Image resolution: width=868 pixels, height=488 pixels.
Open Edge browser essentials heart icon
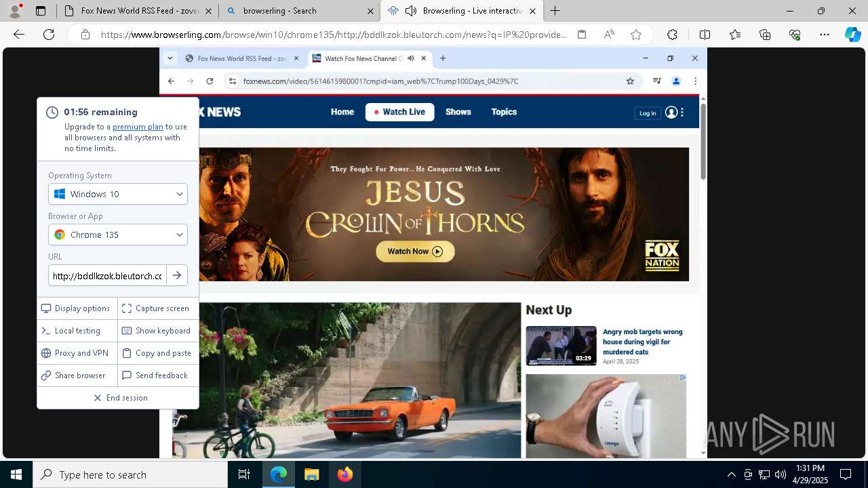(795, 35)
